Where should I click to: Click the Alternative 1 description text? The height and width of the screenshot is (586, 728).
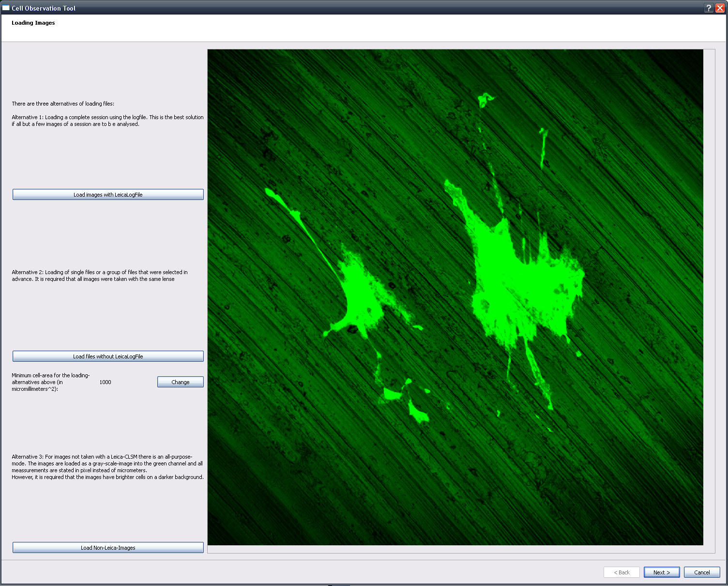[108, 121]
